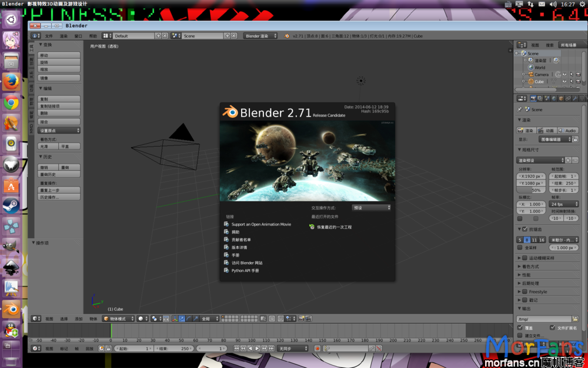Open the 物体模式 object mode dropdown
Image resolution: width=588 pixels, height=368 pixels.
tap(119, 319)
